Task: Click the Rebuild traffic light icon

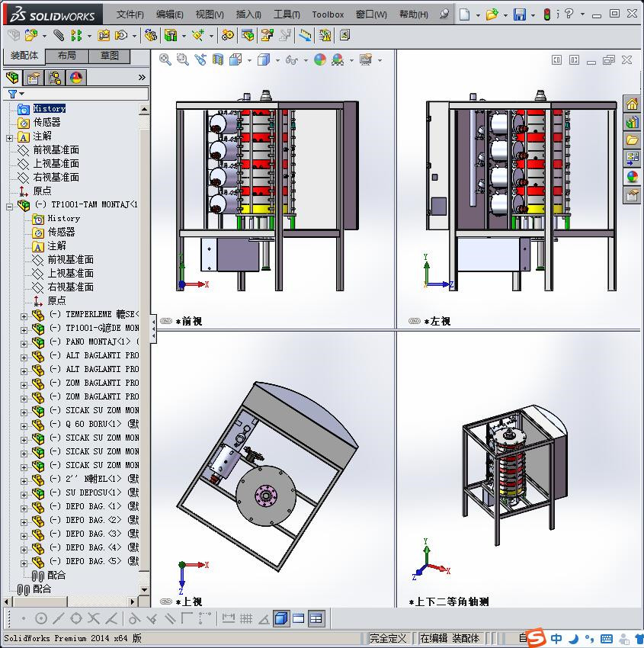Action: coord(547,14)
